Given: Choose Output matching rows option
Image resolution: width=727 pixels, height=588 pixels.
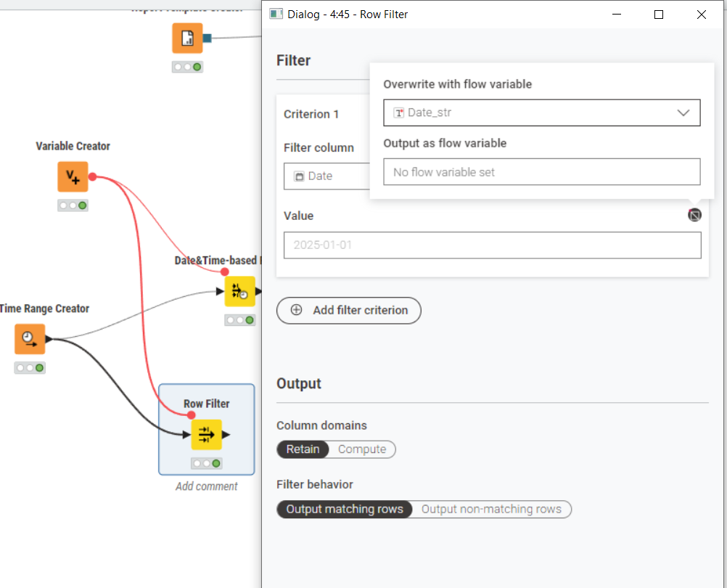Looking at the screenshot, I should tap(345, 510).
